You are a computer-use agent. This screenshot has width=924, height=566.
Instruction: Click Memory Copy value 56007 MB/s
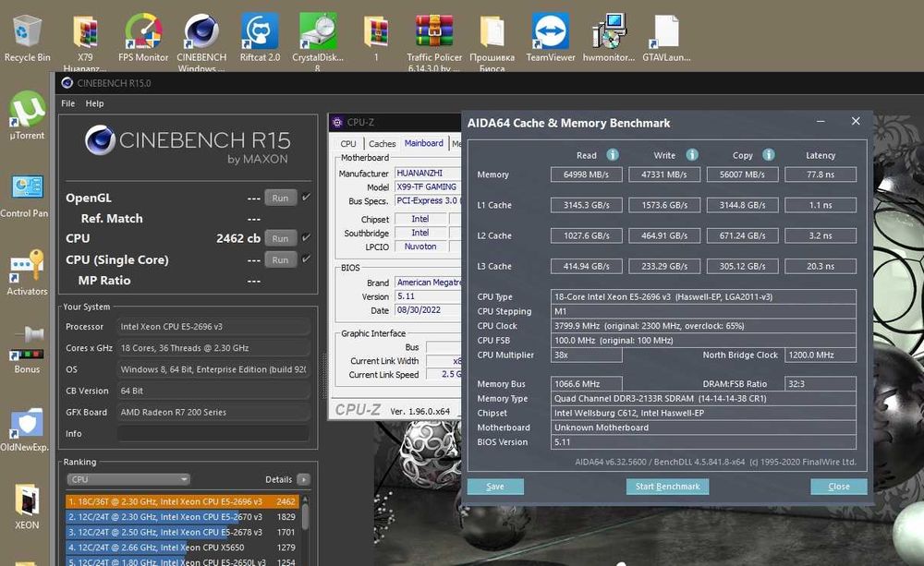click(742, 175)
